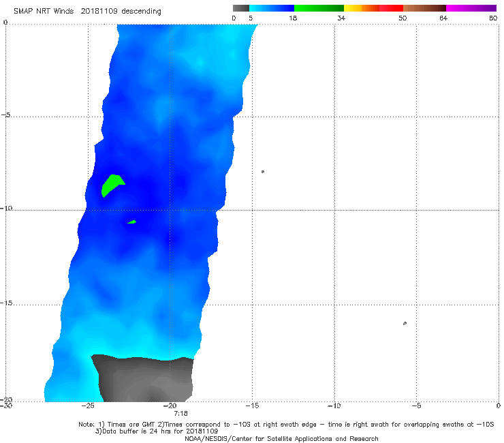Click the gray segment of the color bar

(241, 8)
